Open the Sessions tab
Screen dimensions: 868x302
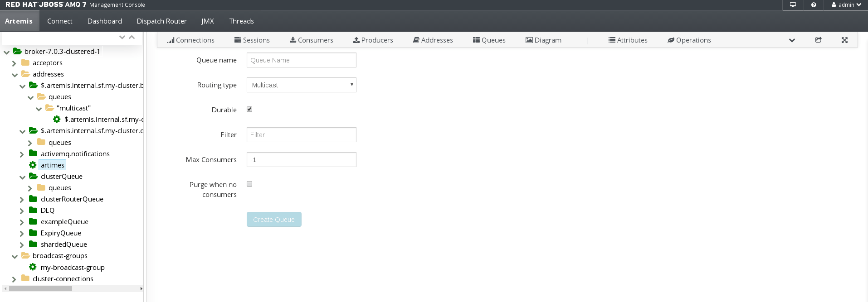[252, 40]
